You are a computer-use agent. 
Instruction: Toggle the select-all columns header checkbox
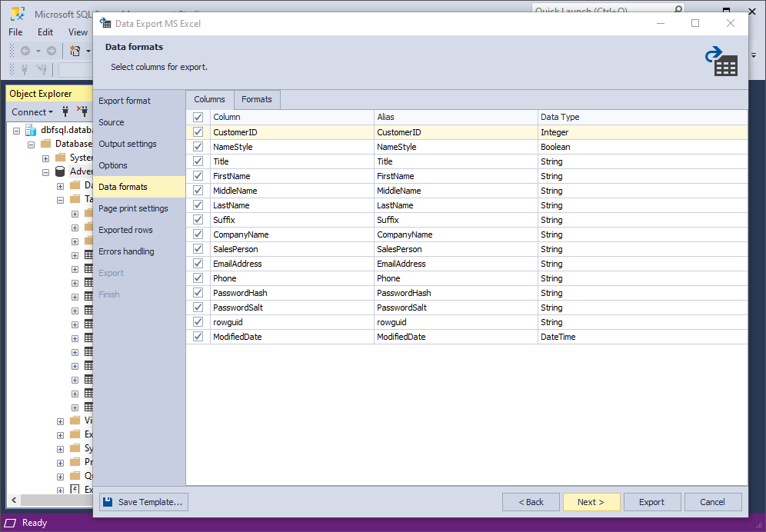click(198, 118)
